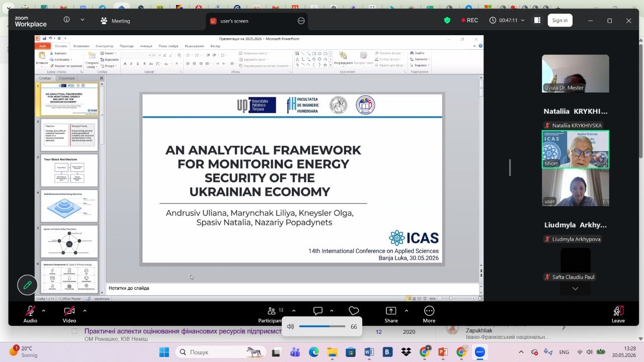Open PowerPoint from the taskbar
Screen dimensions: 644x362
pos(443,352)
